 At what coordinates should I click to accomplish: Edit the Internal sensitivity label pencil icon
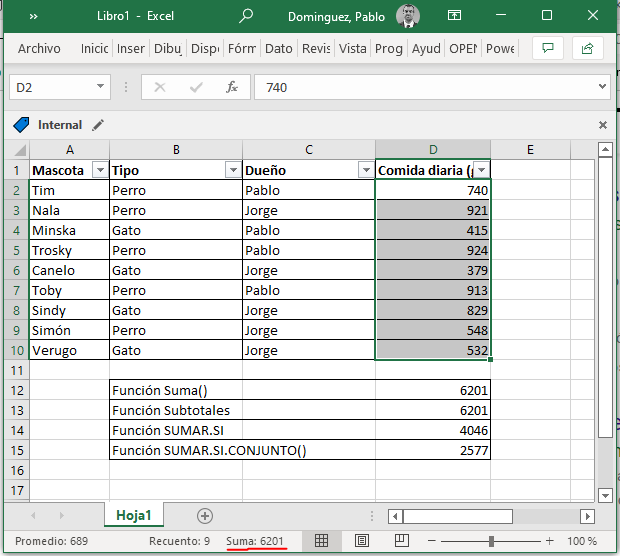pos(98,125)
